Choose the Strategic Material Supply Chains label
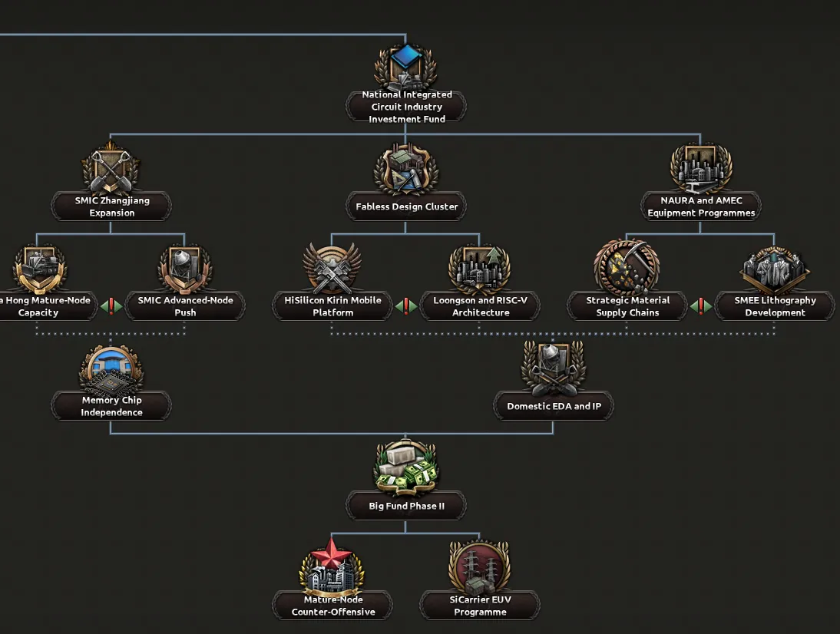Image resolution: width=840 pixels, height=634 pixels. (627, 306)
